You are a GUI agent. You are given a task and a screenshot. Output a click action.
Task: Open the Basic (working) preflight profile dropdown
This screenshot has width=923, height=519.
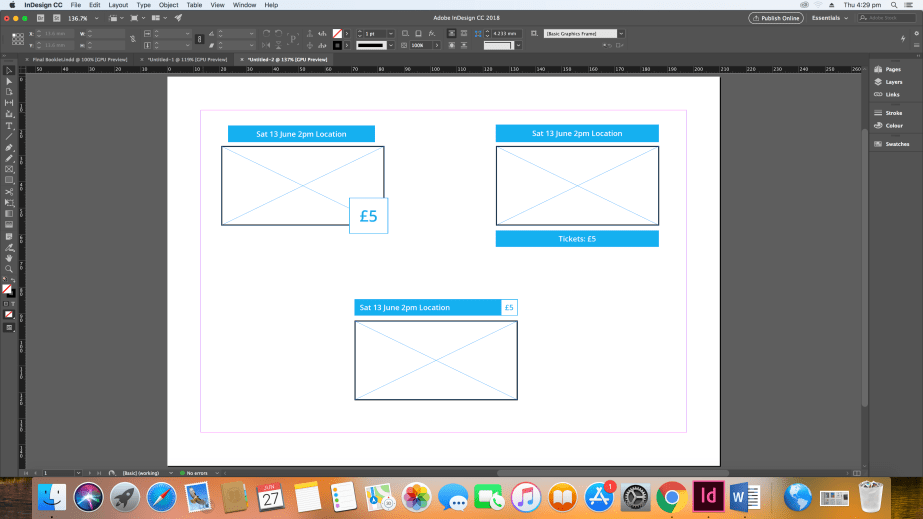[x=171, y=473]
